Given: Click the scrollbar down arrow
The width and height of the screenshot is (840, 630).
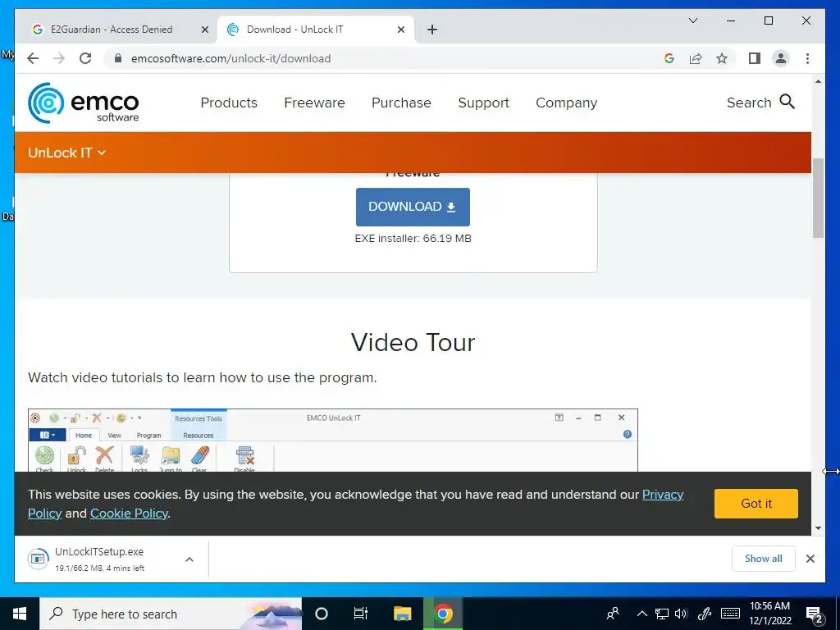Looking at the screenshot, I should point(818,528).
